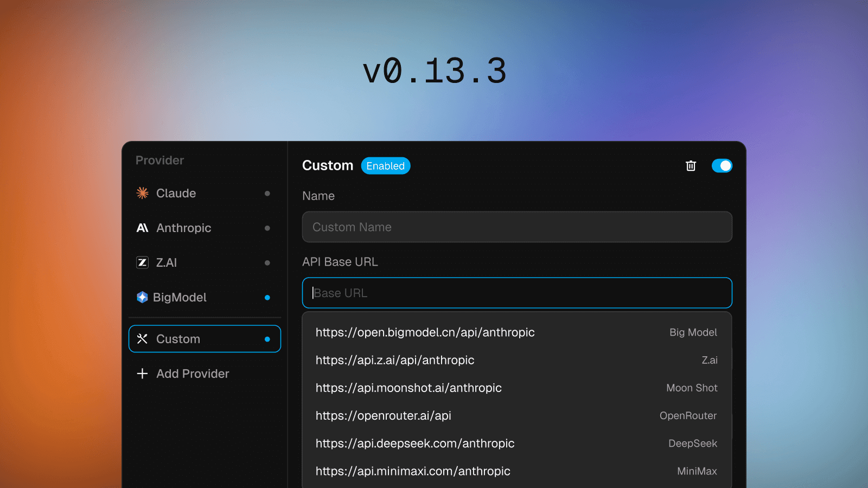Screen dimensions: 868x488
Task: Click the BigModel hexagon icon
Action: click(x=142, y=297)
